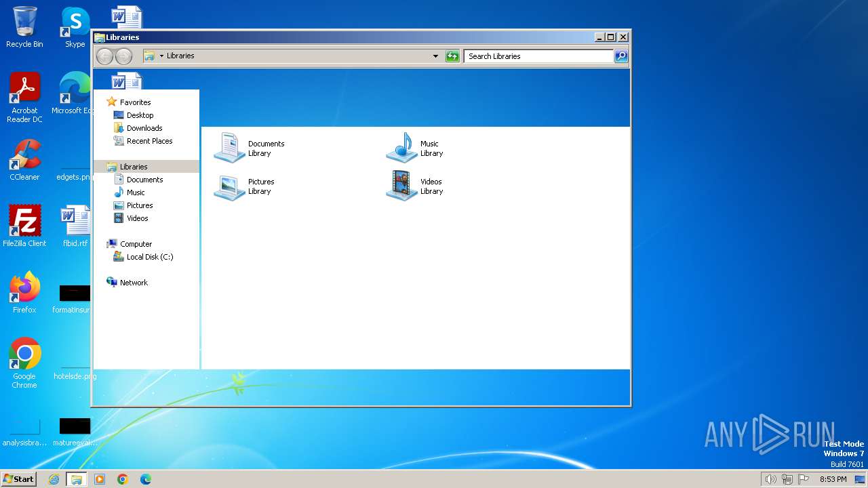Open the Documents Library icon in main pane

tap(229, 148)
